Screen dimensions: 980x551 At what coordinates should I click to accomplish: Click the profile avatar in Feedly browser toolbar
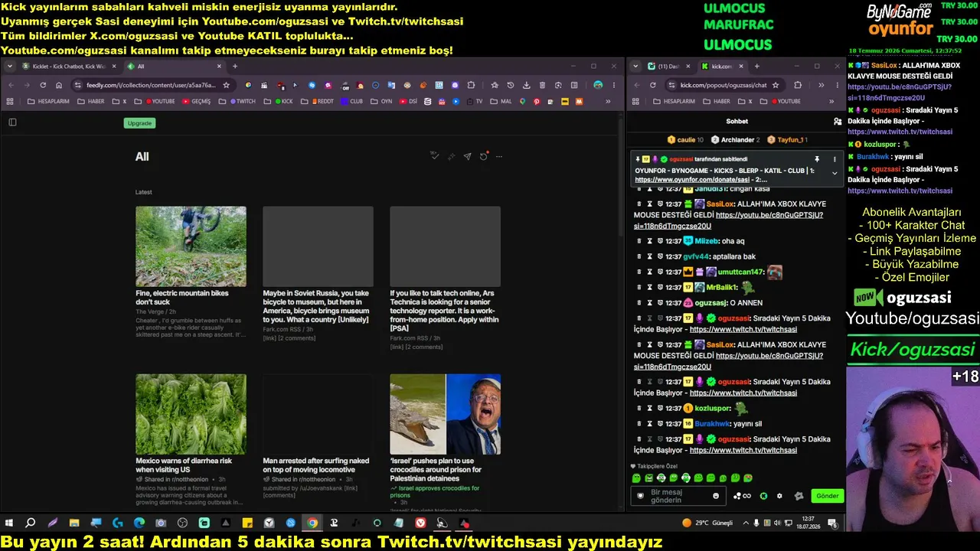(x=598, y=85)
